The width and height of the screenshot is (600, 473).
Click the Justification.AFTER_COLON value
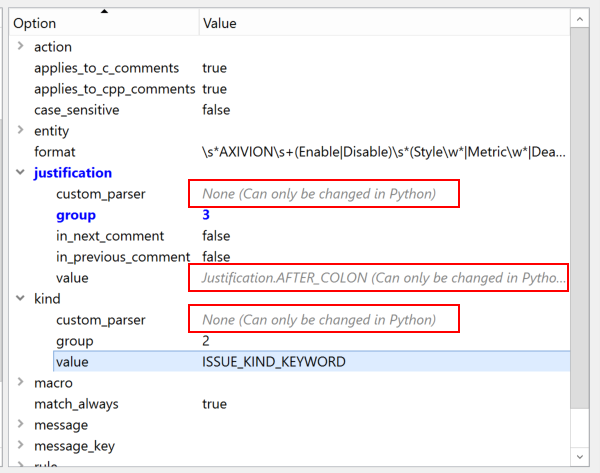pyautogui.click(x=384, y=278)
